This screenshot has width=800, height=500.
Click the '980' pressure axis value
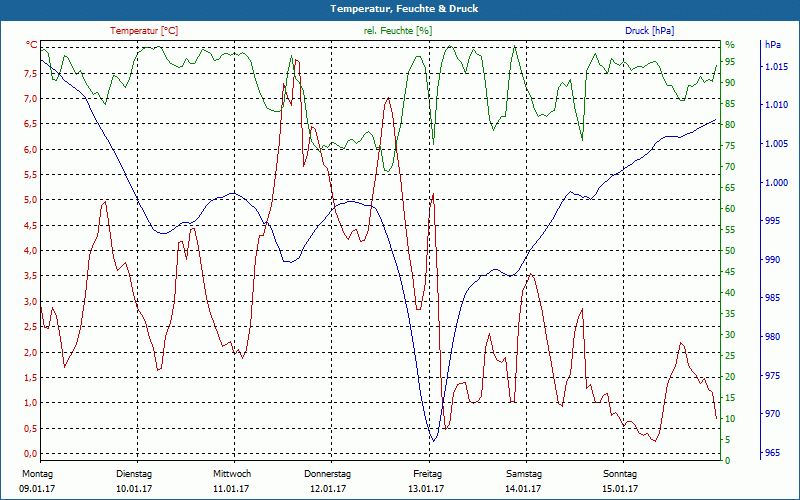(x=772, y=337)
